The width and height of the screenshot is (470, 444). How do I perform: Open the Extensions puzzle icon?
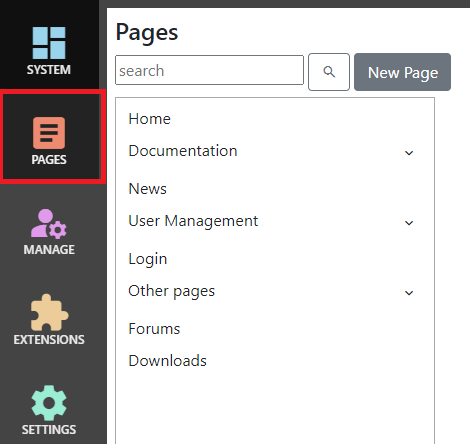tap(49, 312)
